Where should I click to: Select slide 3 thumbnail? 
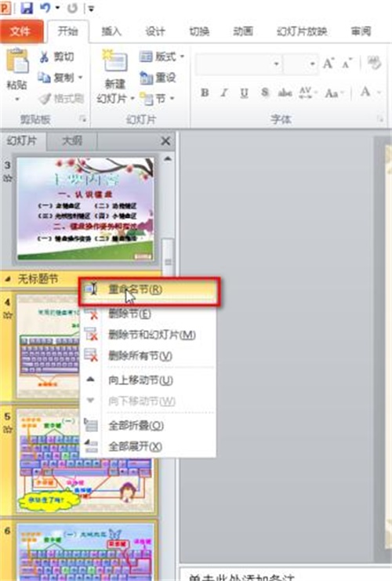click(x=85, y=209)
